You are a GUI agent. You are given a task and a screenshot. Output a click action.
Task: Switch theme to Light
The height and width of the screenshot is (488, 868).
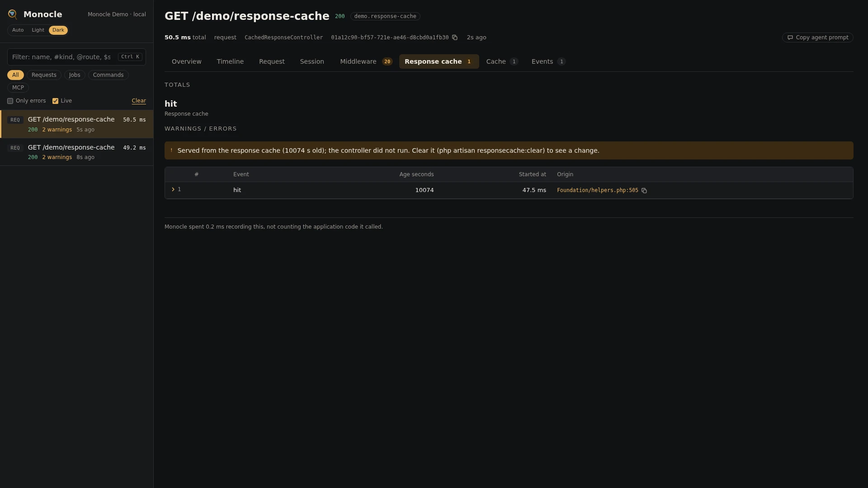[38, 30]
